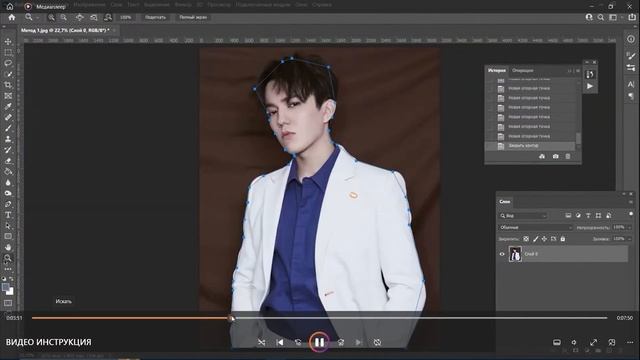The width and height of the screenshot is (640, 360).
Task: Skip forward thirty seconds in video
Action: click(x=340, y=342)
